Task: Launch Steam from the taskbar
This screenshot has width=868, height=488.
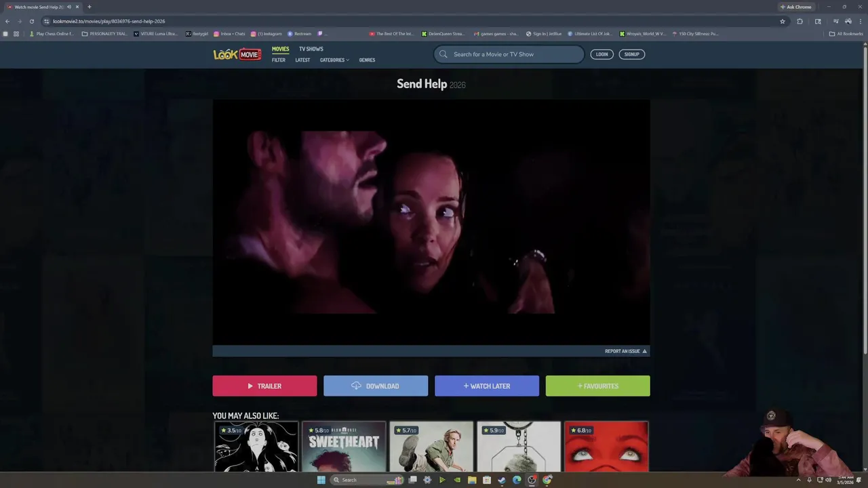Action: click(x=502, y=480)
